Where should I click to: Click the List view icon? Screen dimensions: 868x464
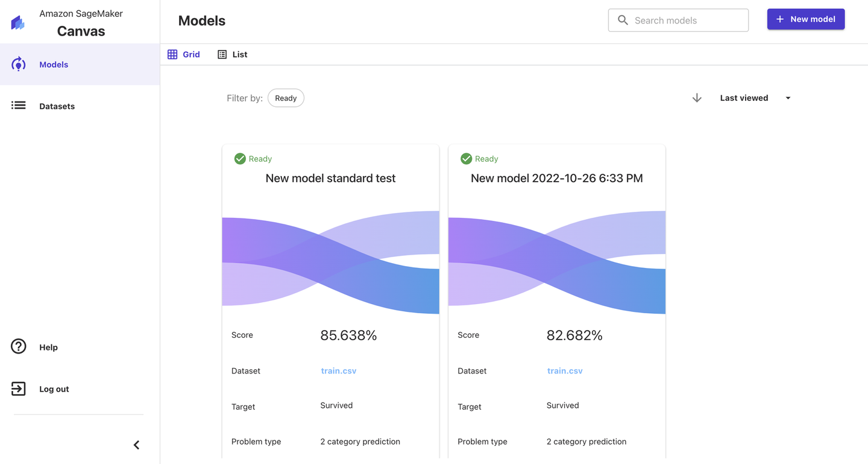tap(222, 54)
